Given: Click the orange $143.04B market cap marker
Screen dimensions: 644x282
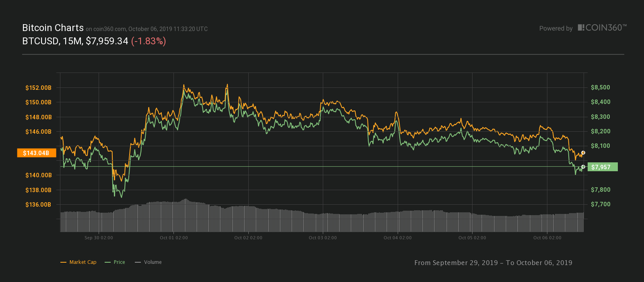Looking at the screenshot, I should [36, 153].
